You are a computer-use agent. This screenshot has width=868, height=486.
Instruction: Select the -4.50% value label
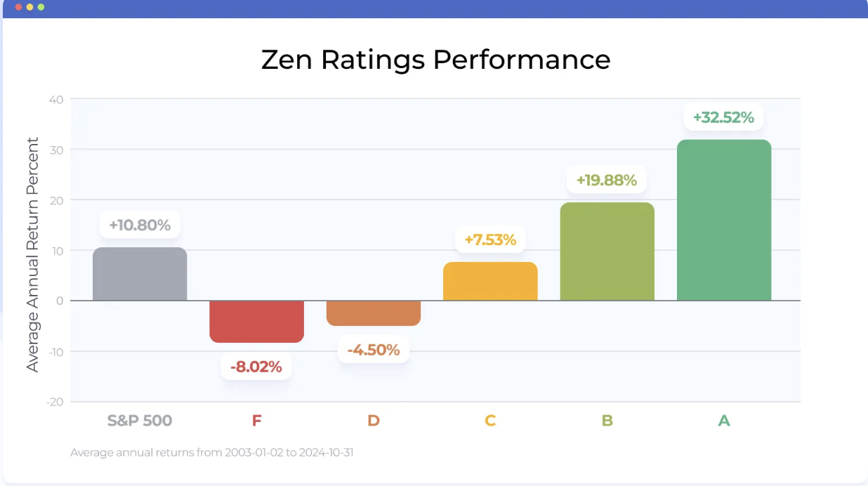374,350
